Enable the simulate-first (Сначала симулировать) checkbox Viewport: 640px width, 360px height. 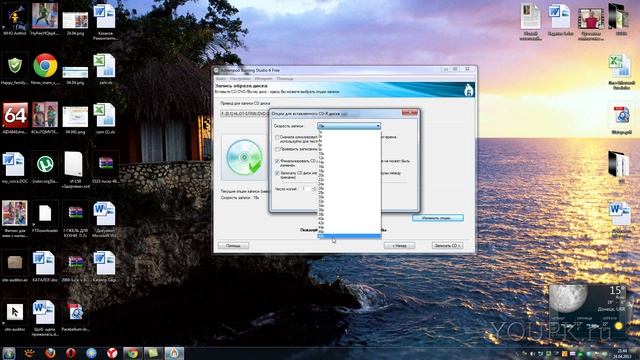point(277,137)
